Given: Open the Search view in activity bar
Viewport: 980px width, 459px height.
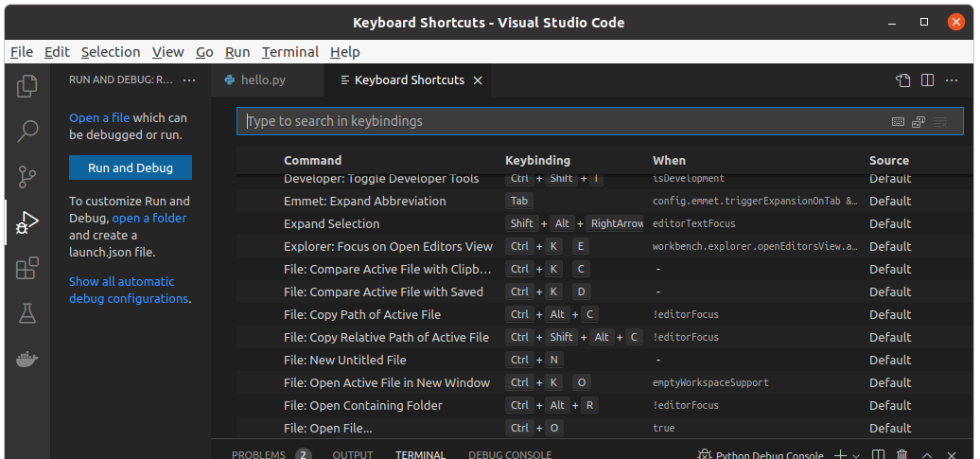Looking at the screenshot, I should coord(26,132).
